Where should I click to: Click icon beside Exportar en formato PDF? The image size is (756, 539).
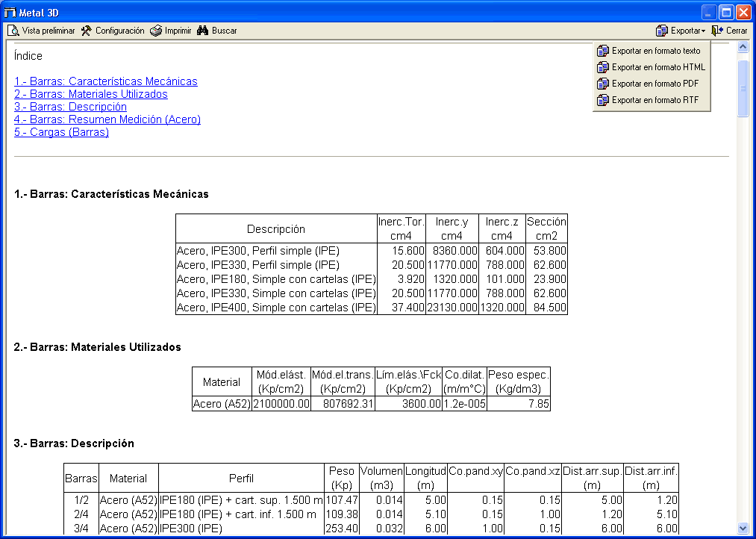tap(603, 84)
